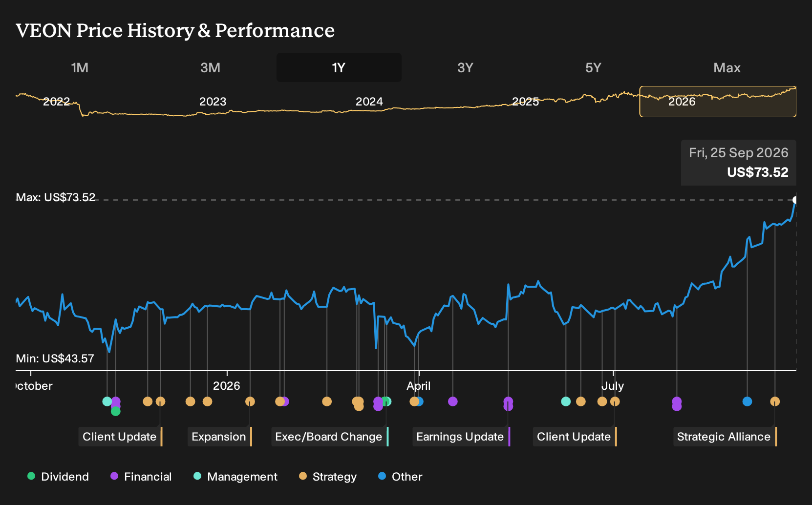812x505 pixels.
Task: Click the Client Update label below July
Action: pos(575,437)
